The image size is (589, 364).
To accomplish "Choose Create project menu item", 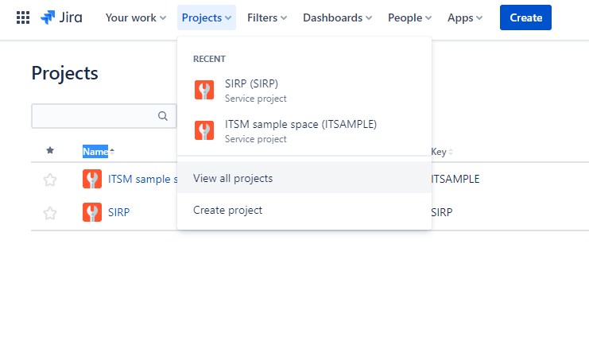I will 304,210.
